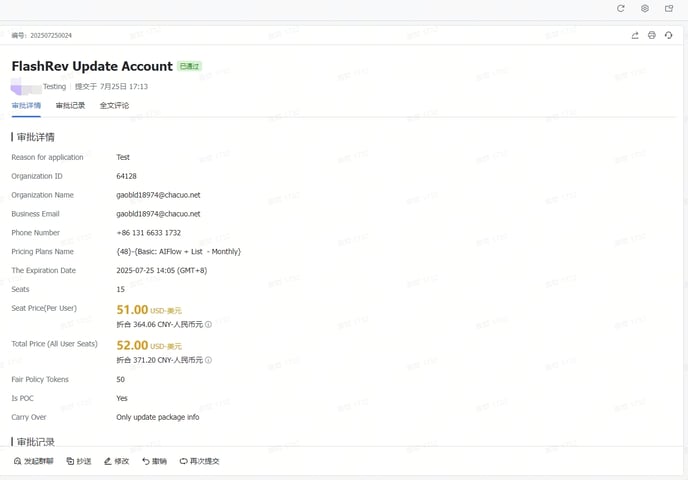Click the green 已通过 status badge
Screen dimensions: 688x480
(x=190, y=66)
